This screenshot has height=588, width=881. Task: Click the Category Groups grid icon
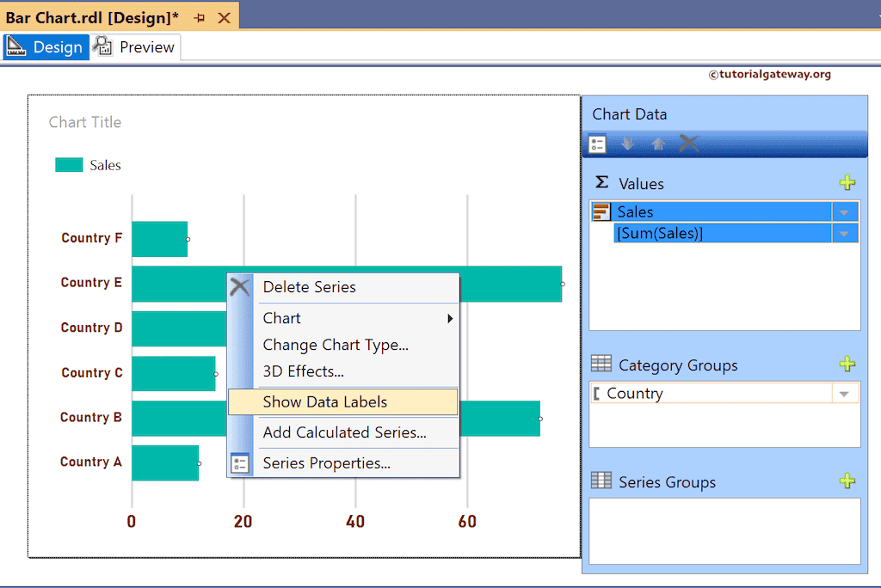click(601, 364)
